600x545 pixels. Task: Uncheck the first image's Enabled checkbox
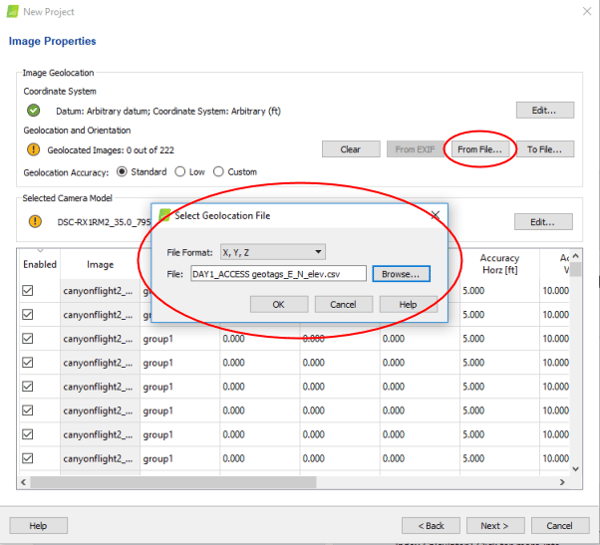point(28,290)
